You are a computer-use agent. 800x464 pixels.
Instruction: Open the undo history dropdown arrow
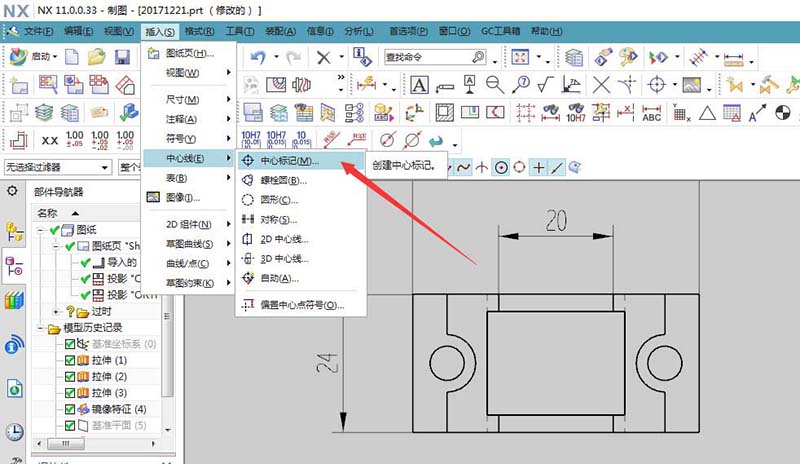tap(276, 57)
